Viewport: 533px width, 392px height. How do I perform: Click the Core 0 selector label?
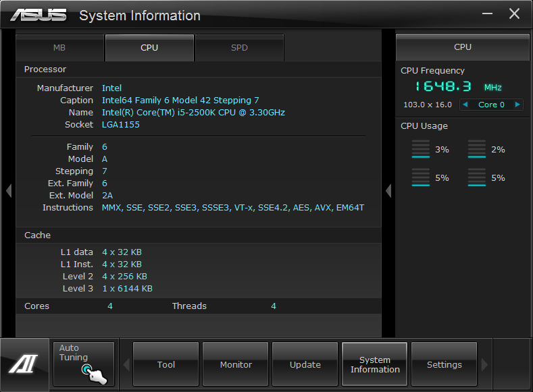pos(491,105)
